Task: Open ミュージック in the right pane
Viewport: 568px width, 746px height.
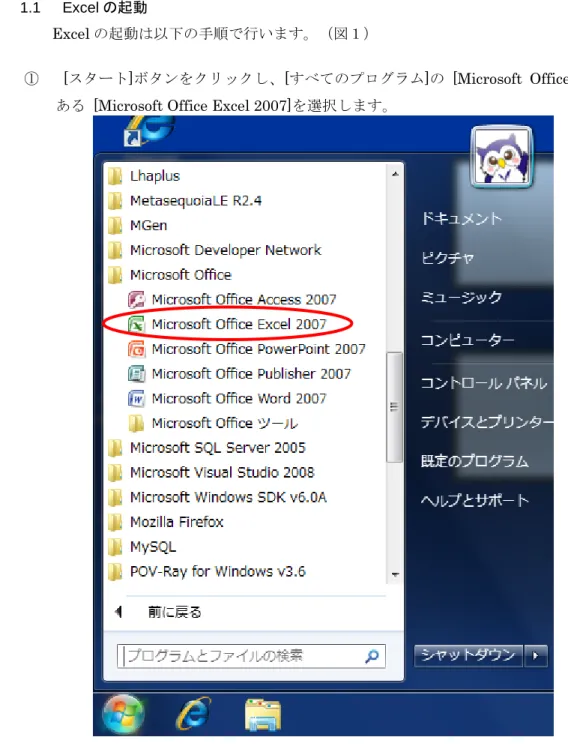Action: coord(461,297)
